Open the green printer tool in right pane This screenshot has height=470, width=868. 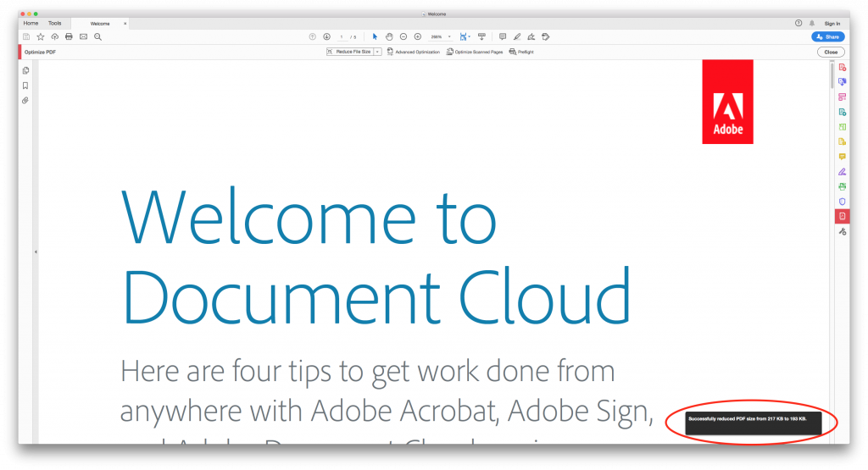coord(842,186)
